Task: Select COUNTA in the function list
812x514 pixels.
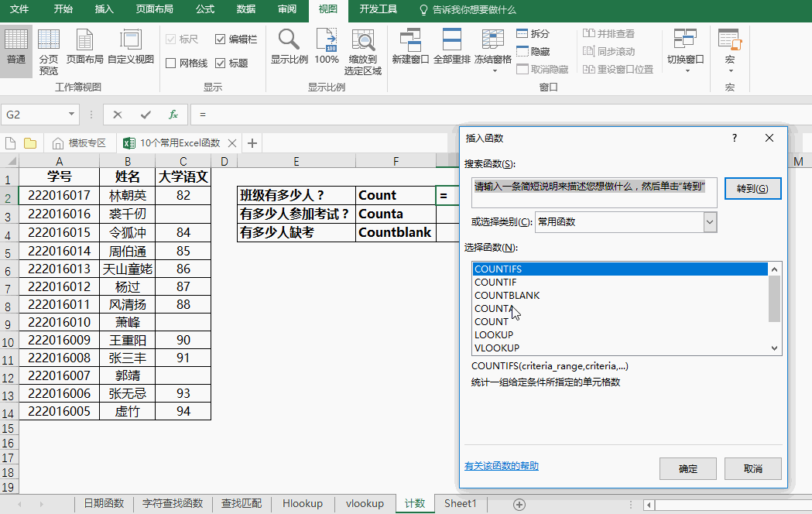Action: click(493, 308)
